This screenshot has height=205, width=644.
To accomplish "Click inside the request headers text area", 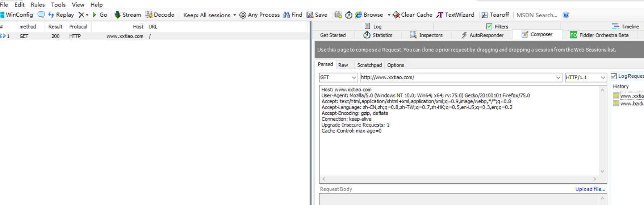I will (x=459, y=130).
